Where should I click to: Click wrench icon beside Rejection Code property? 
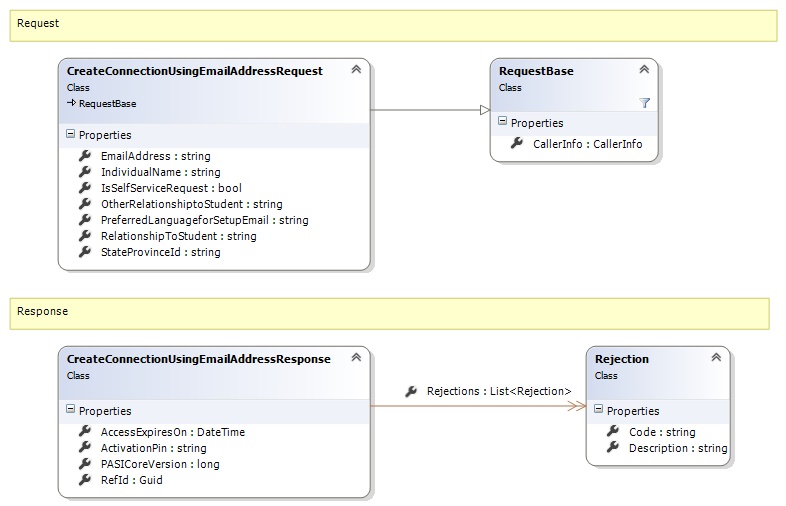[613, 432]
